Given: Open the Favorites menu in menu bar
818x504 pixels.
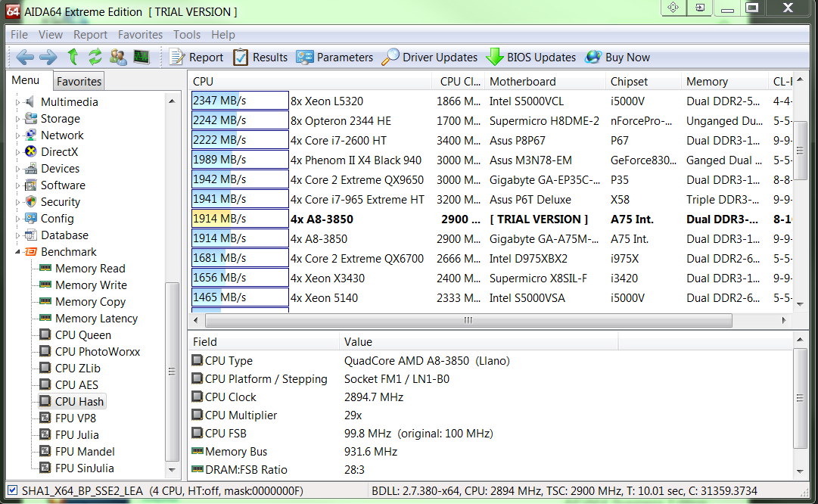Looking at the screenshot, I should [x=140, y=35].
